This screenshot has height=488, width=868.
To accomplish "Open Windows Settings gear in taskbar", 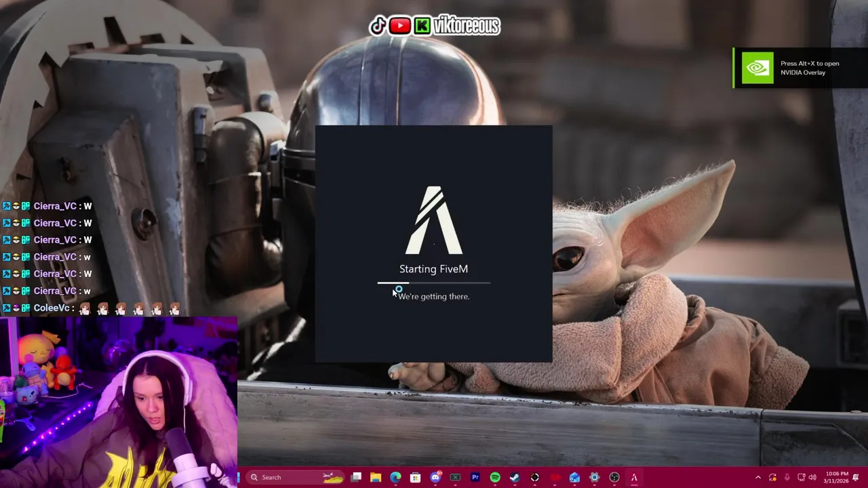I will click(595, 477).
